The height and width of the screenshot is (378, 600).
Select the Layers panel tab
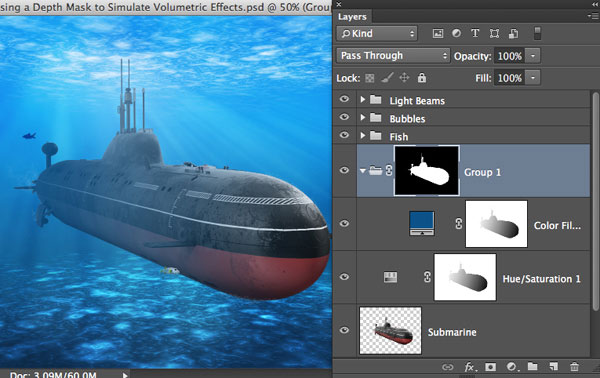[352, 17]
